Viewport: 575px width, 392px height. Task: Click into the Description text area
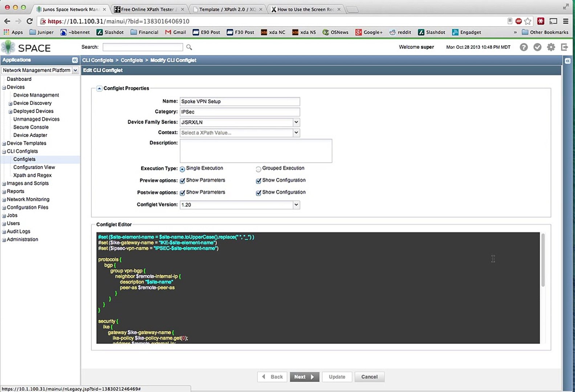pyautogui.click(x=256, y=151)
